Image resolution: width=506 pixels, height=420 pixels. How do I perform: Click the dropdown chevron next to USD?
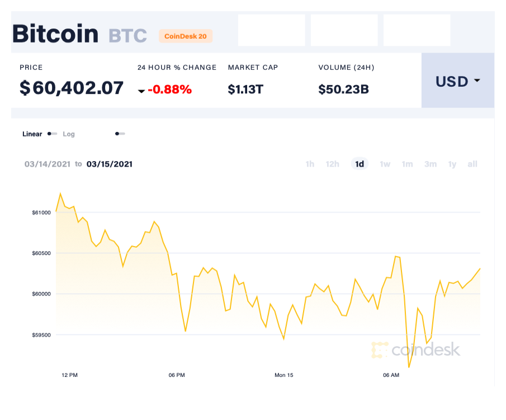click(477, 81)
